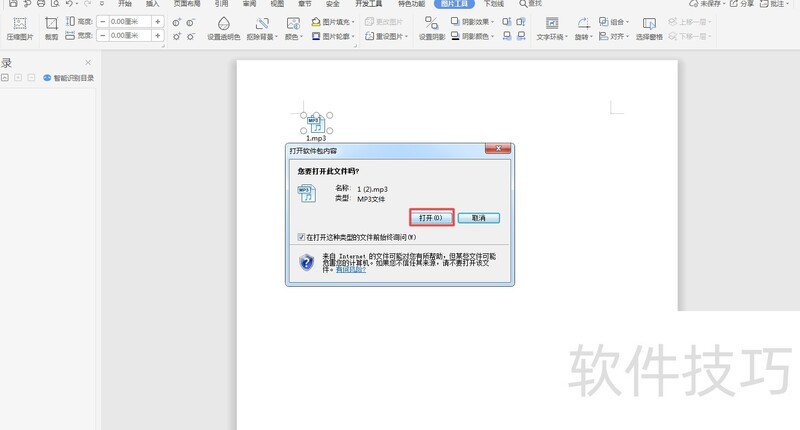Click the increase brightness icon with plus sign
The image size is (800, 430).
[177, 22]
